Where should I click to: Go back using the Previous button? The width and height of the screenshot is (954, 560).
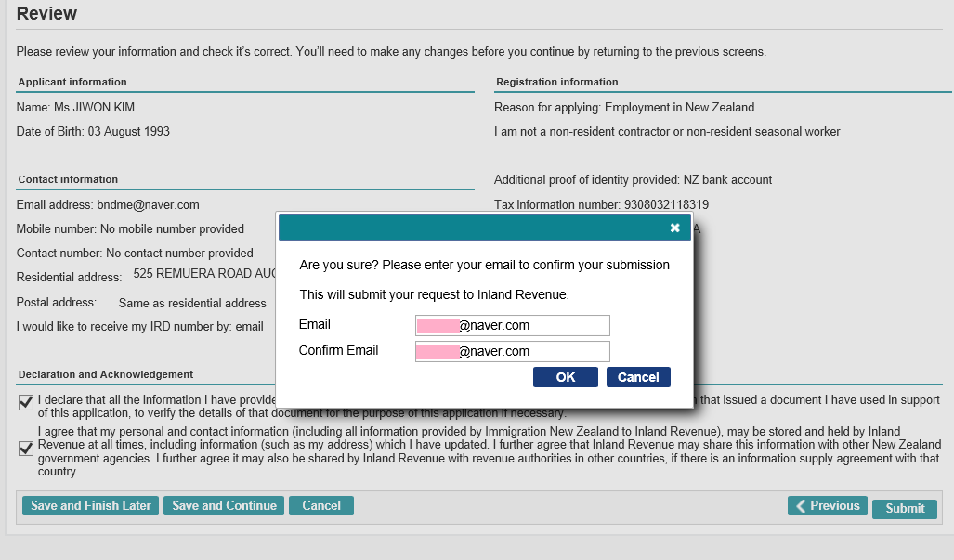827,506
